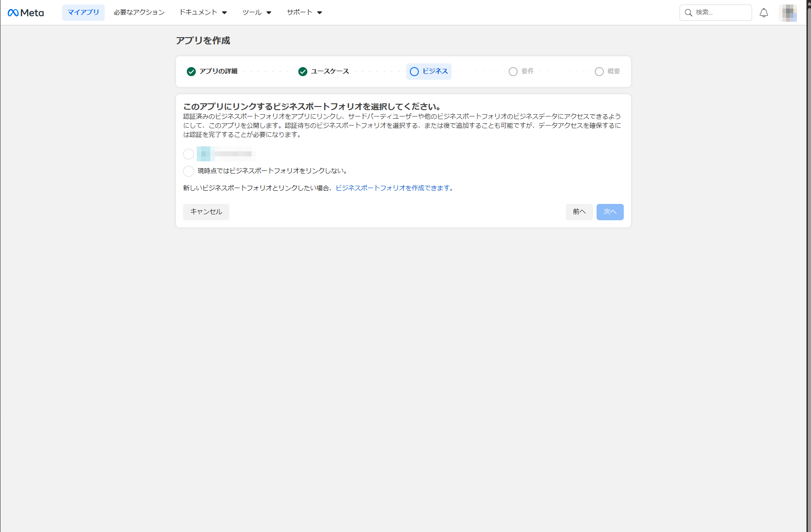Screen dimensions: 811x532
Task: Select the ビジネス step
Action: pos(429,72)
